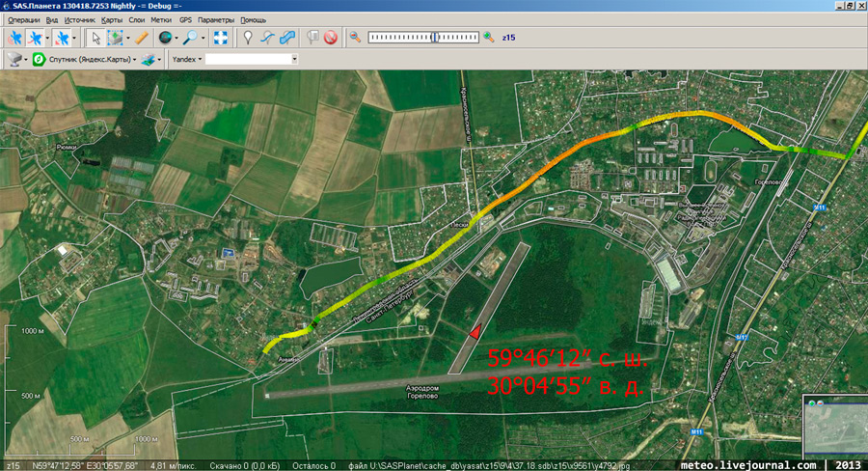Screen dimensions: 868x471
Task: Open the Параметры menu
Action: point(216,19)
